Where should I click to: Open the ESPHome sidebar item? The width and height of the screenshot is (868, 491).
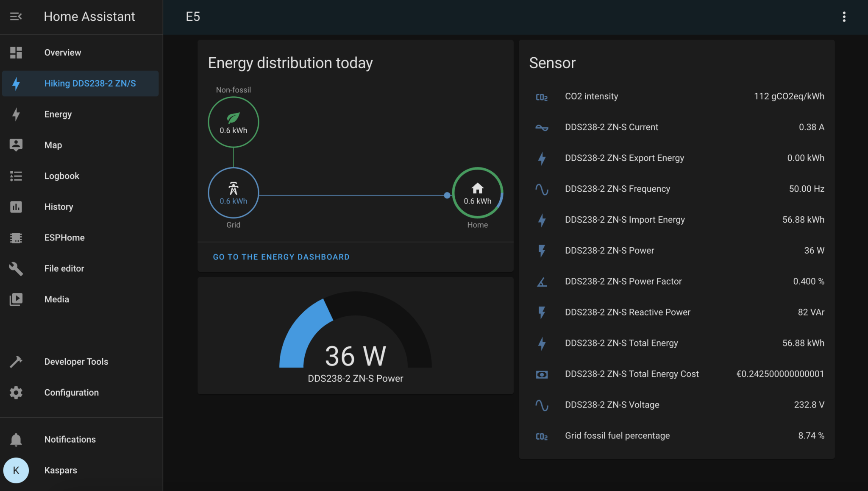click(64, 237)
